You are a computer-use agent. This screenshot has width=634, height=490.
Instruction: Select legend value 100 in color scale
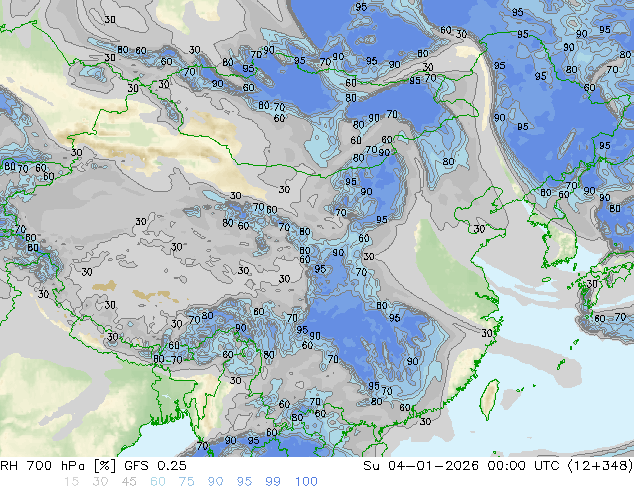306,482
